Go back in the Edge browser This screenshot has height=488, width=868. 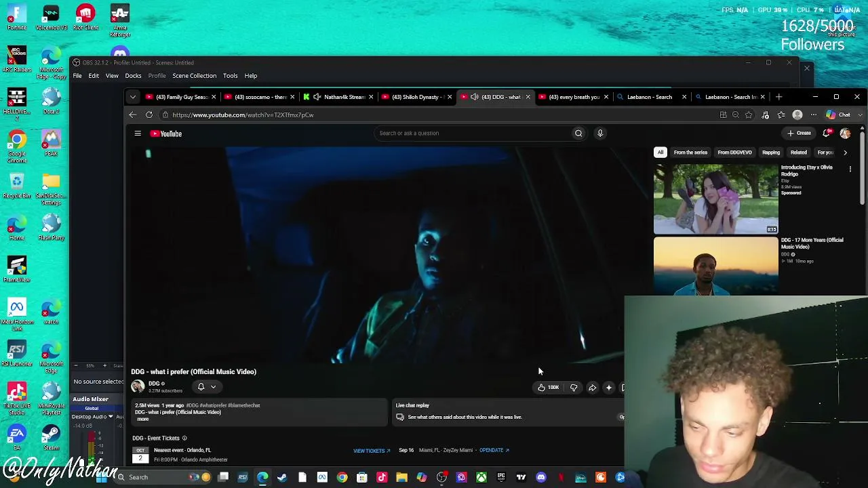[x=133, y=115]
